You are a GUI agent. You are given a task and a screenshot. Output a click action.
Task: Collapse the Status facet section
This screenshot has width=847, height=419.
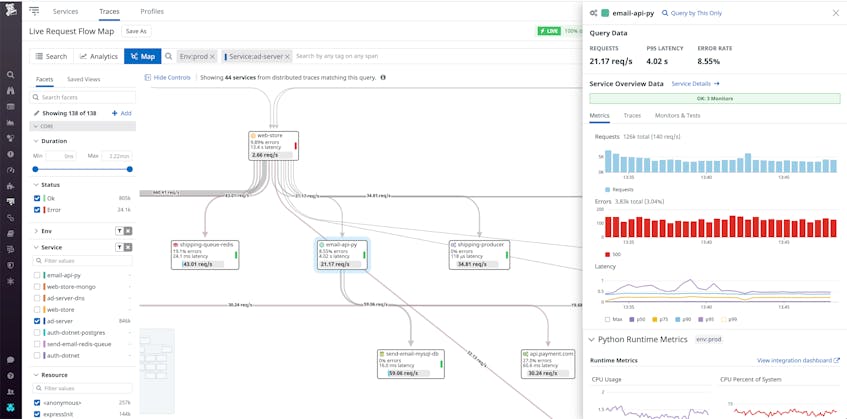coord(36,185)
